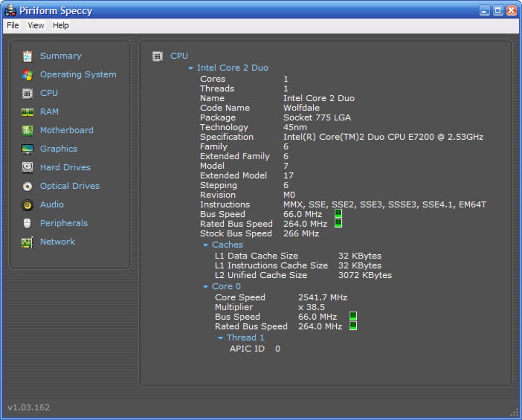Screen dimensions: 522x420
Task: Click the Intel Core 2 Duo heading
Action: pyautogui.click(x=232, y=68)
